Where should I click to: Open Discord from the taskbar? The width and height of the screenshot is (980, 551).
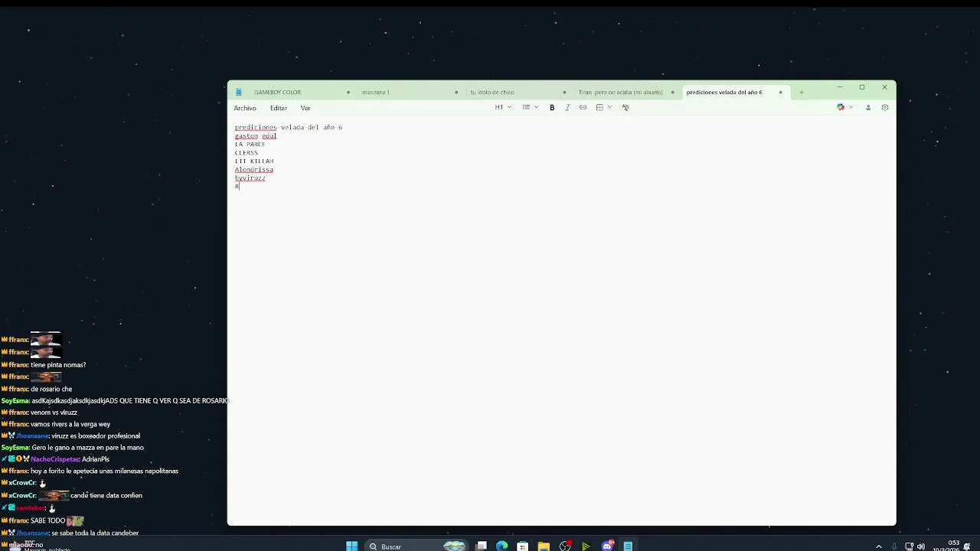[x=607, y=546]
